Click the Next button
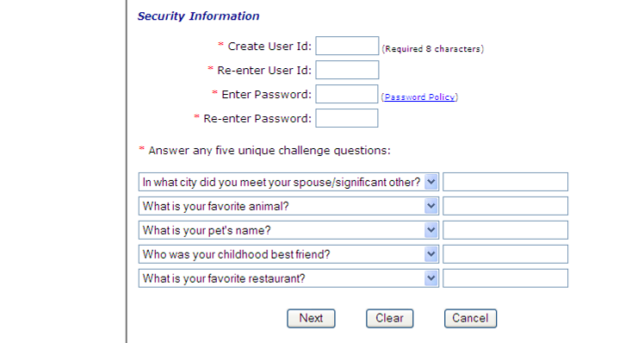The height and width of the screenshot is (343, 644). pyautogui.click(x=311, y=318)
